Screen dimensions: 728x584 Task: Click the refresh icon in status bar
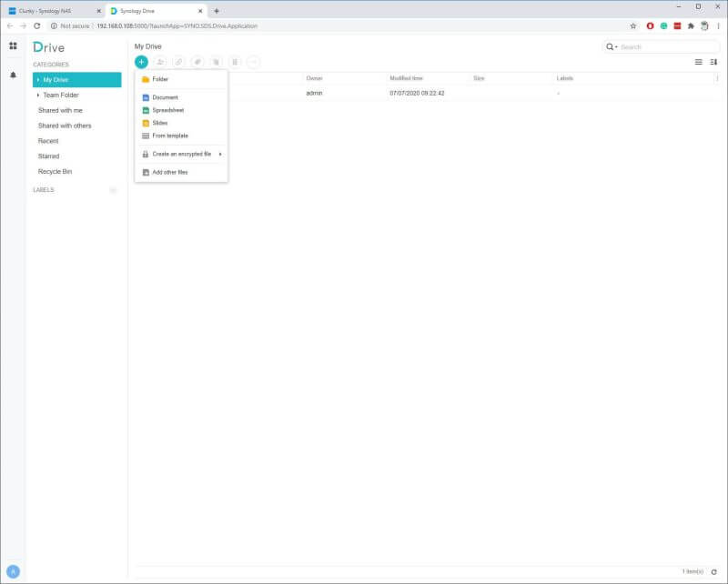[714, 572]
